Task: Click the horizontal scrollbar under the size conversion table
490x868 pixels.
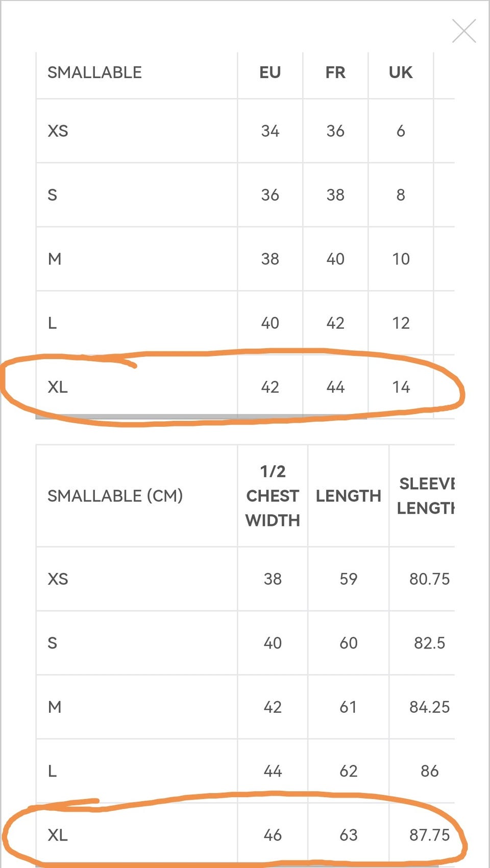Action: [x=201, y=417]
